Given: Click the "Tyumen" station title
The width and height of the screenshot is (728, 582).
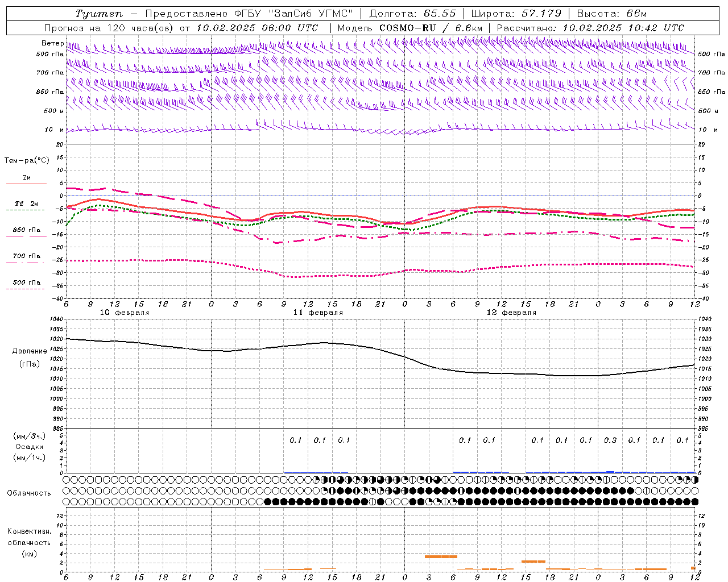Looking at the screenshot, I should [99, 14].
